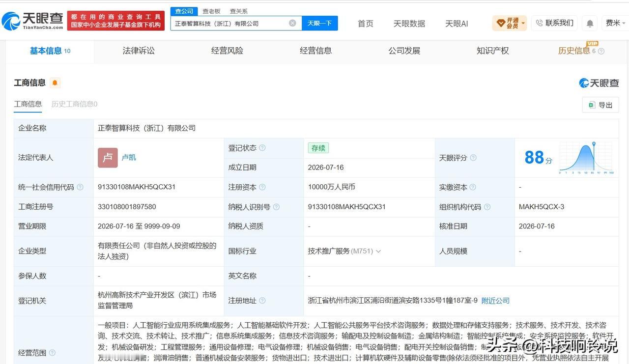
Task: Switch to the 查老板 search tab
Action: (211, 11)
